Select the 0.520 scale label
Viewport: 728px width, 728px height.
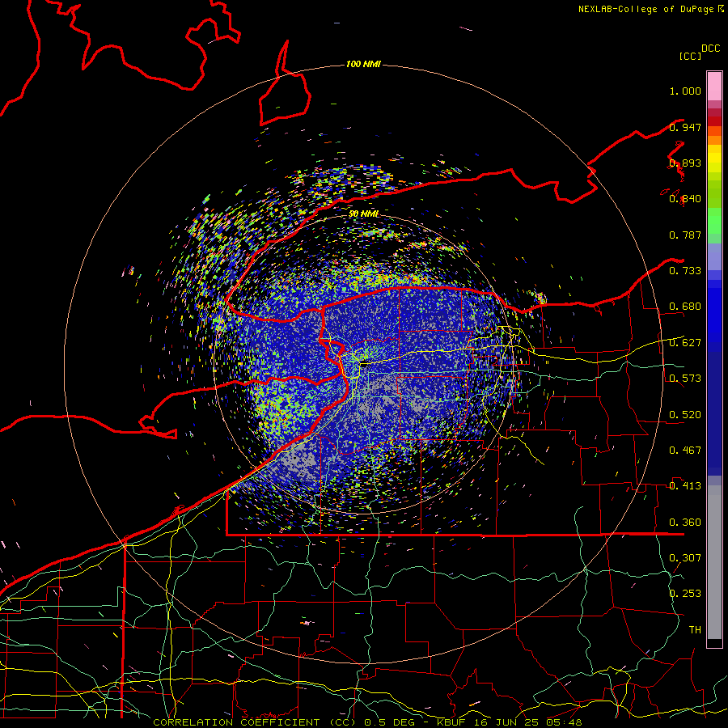[685, 415]
